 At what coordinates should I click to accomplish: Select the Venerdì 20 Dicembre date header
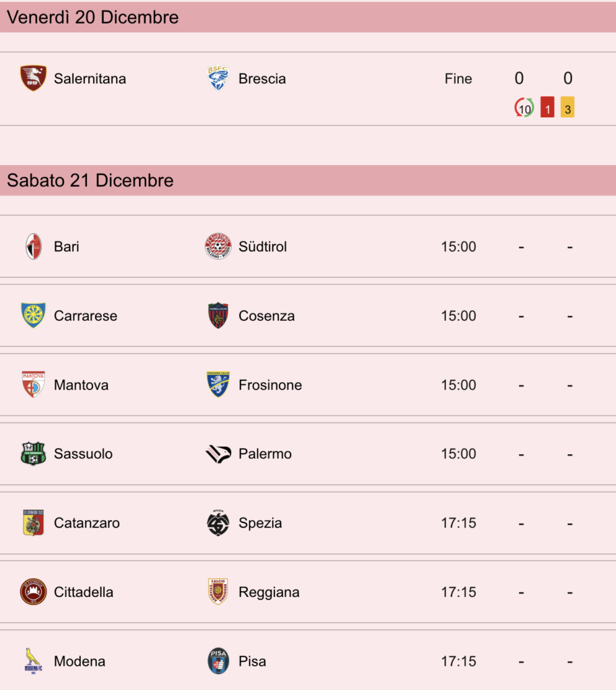tap(308, 17)
